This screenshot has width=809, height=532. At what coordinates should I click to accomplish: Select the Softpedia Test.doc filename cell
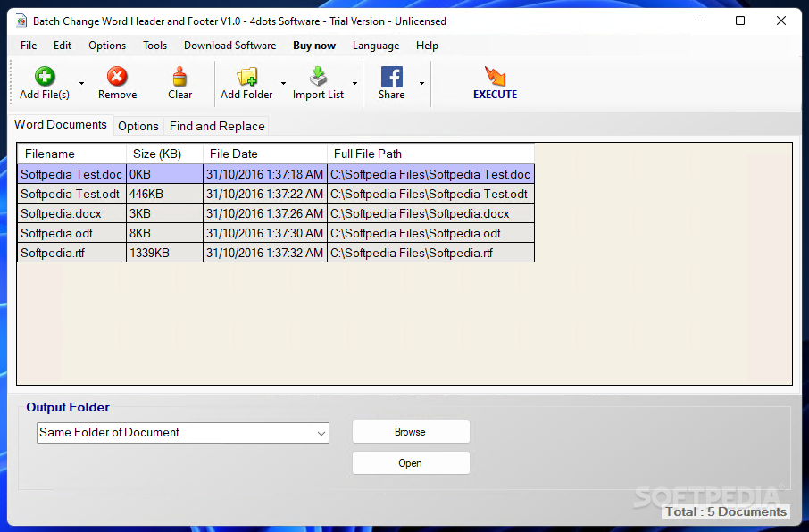click(x=71, y=174)
